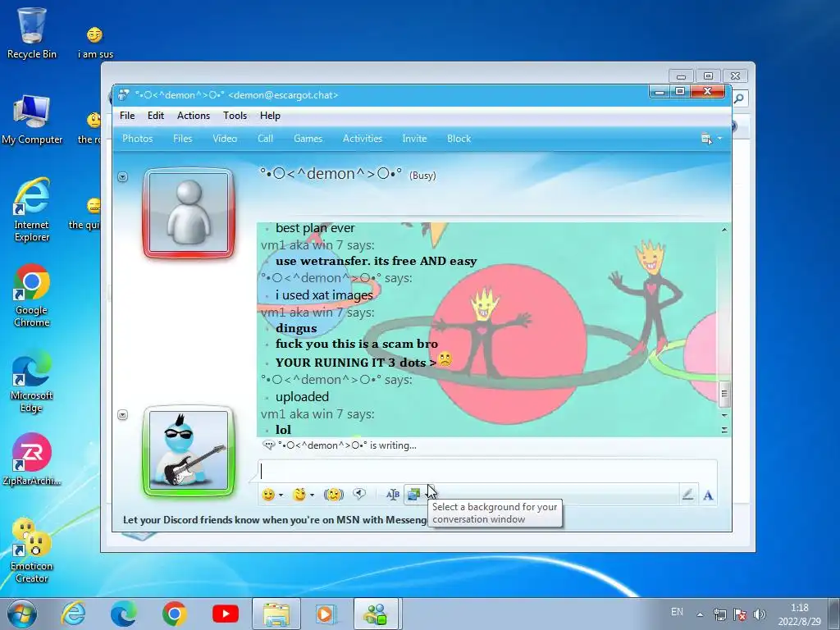This screenshot has height=630, width=840.
Task: Start a Video call from the toolbar
Action: pyautogui.click(x=225, y=139)
